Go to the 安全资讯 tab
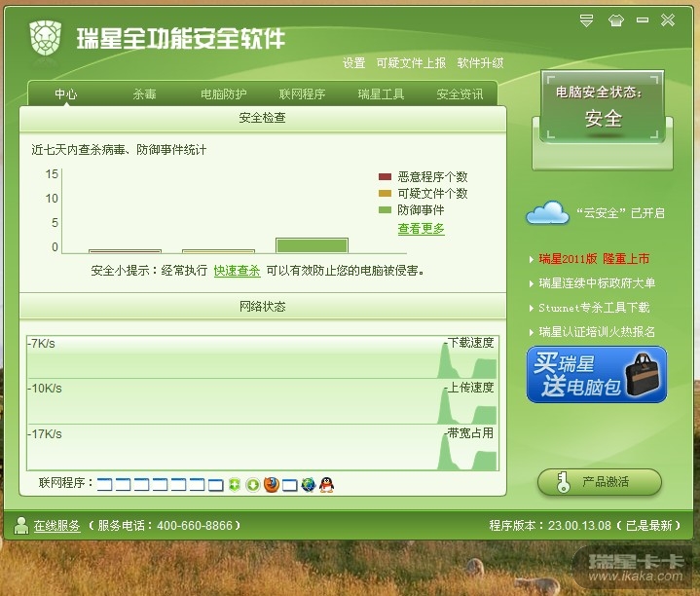The height and width of the screenshot is (596, 700). (x=460, y=93)
